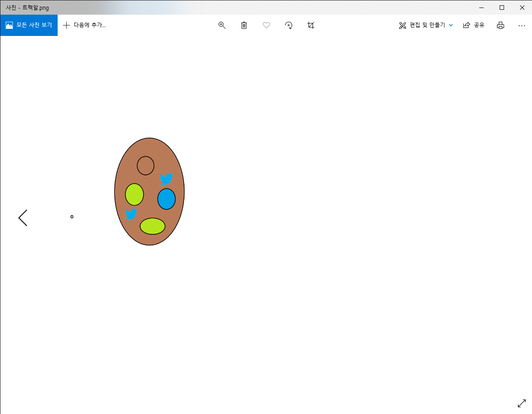The image size is (532, 414).
Task: Maximize the Photos window
Action: click(x=502, y=7)
